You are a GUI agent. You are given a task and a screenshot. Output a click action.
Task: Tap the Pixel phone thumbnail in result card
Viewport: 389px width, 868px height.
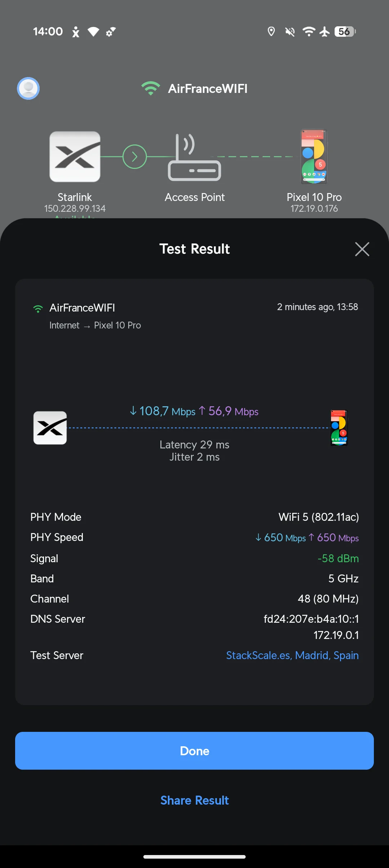[339, 428]
